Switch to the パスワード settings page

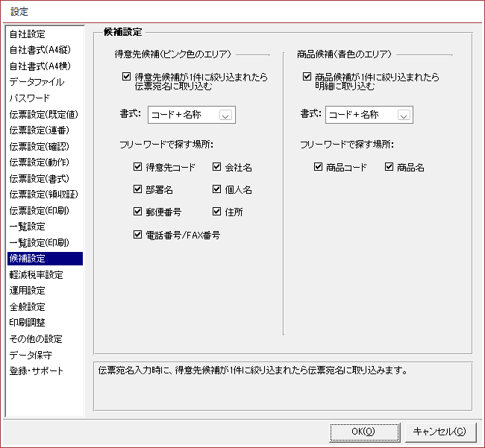click(30, 98)
